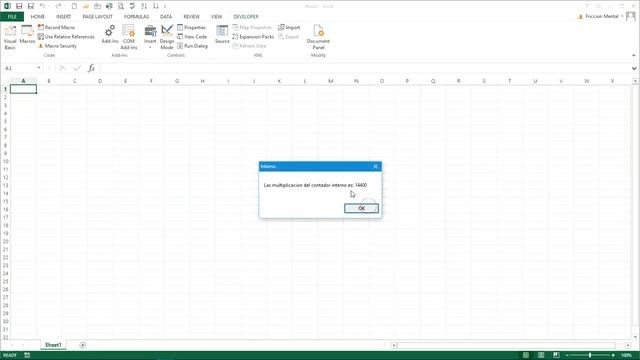640x360 pixels.
Task: Switch to the PAGE LAYOUT tab
Action: [x=98, y=17]
